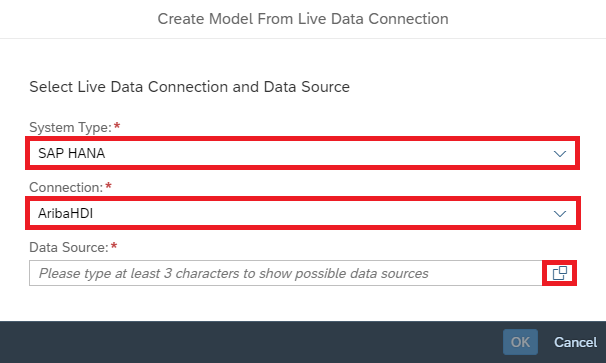606x363 pixels.
Task: Click the Select Live Data Connection heading
Action: [x=189, y=87]
